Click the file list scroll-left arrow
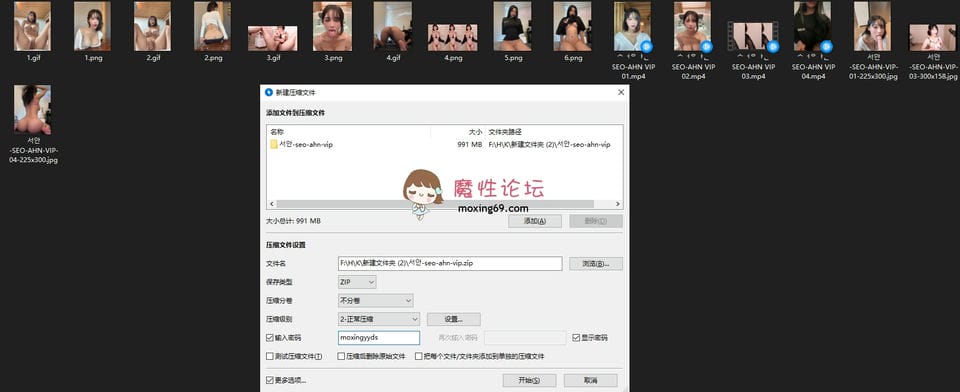The image size is (960, 392). (271, 204)
